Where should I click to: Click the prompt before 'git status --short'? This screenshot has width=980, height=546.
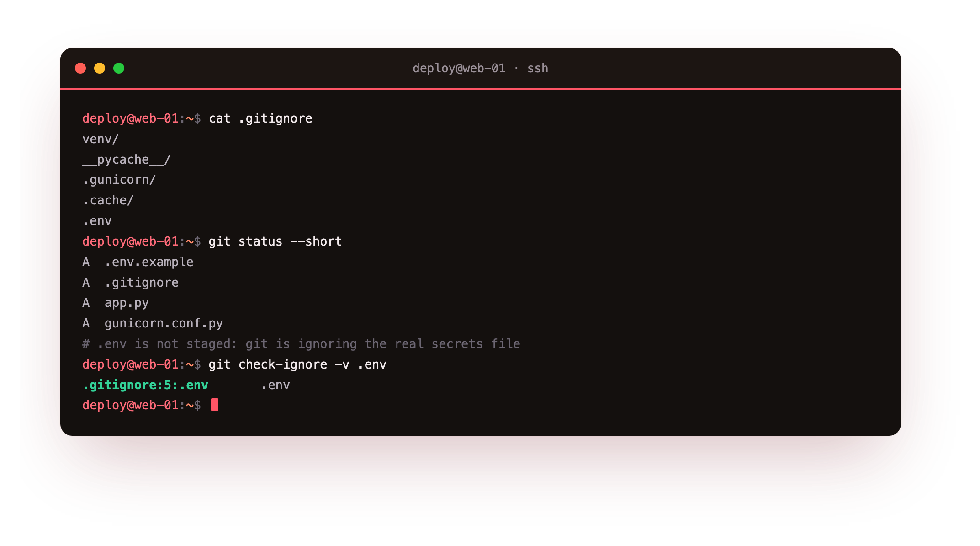point(142,241)
